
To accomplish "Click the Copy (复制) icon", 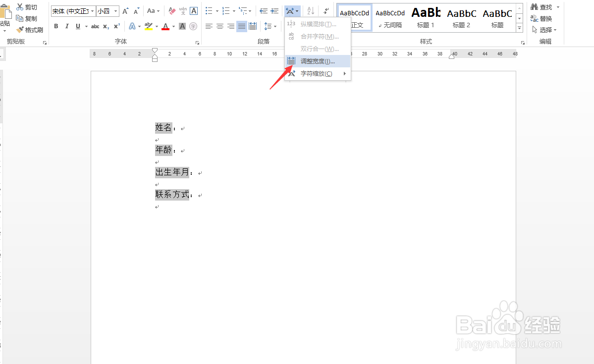I will [x=20, y=18].
